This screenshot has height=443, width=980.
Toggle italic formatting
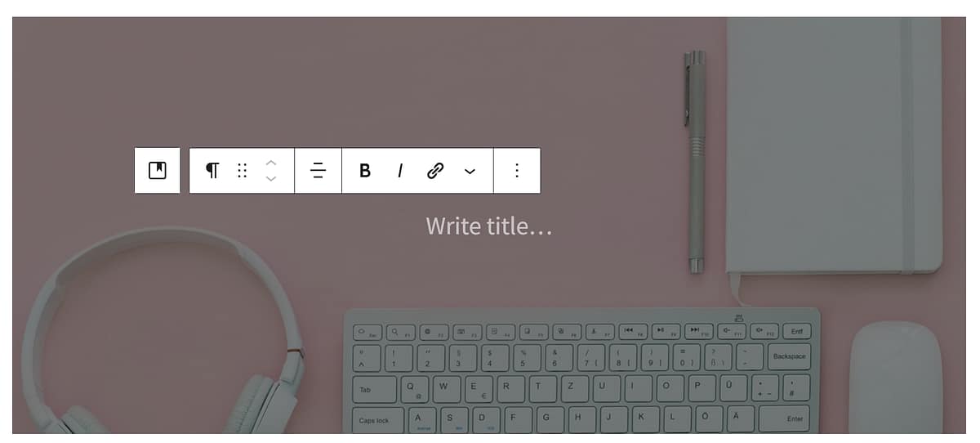(x=400, y=170)
